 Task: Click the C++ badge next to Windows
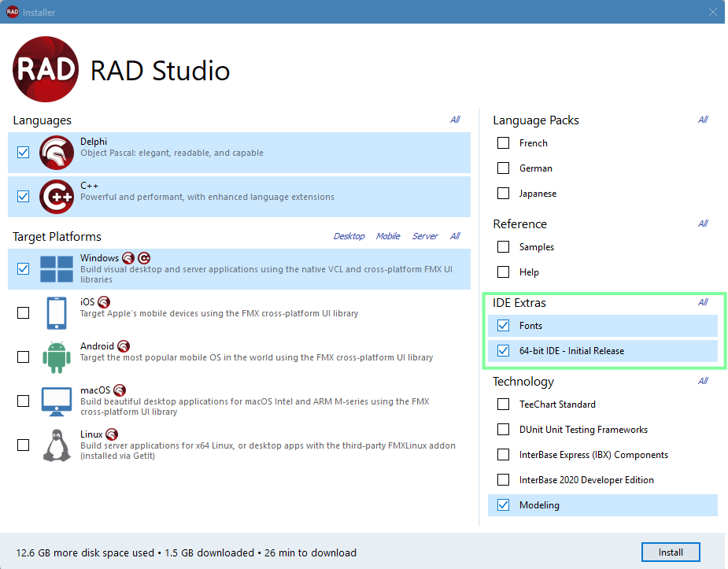144,258
